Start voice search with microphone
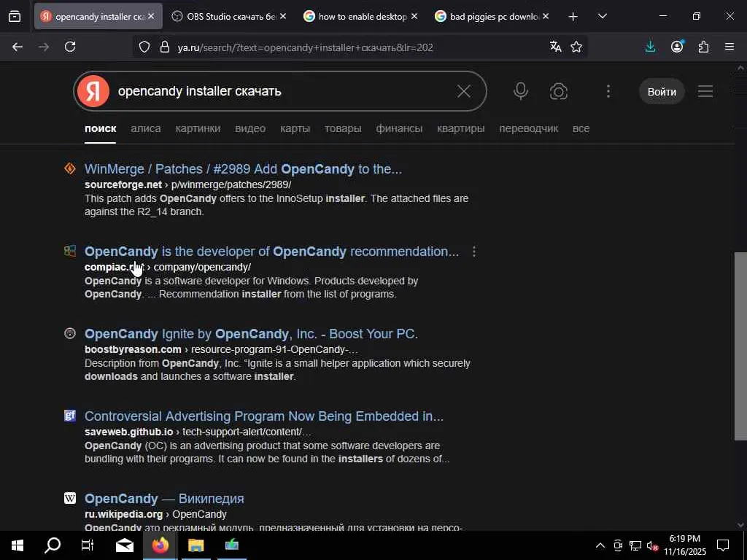747x560 pixels. pos(521,91)
